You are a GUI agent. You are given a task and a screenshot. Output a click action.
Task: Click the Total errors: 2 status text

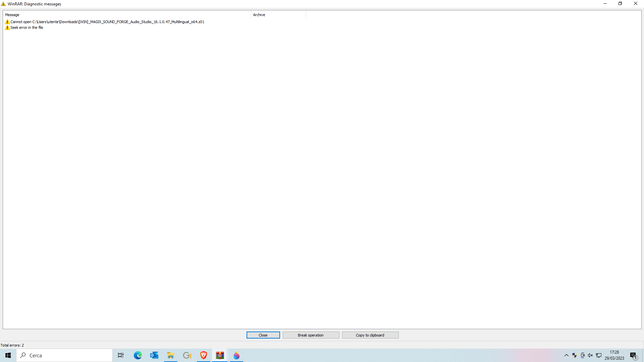click(x=12, y=345)
